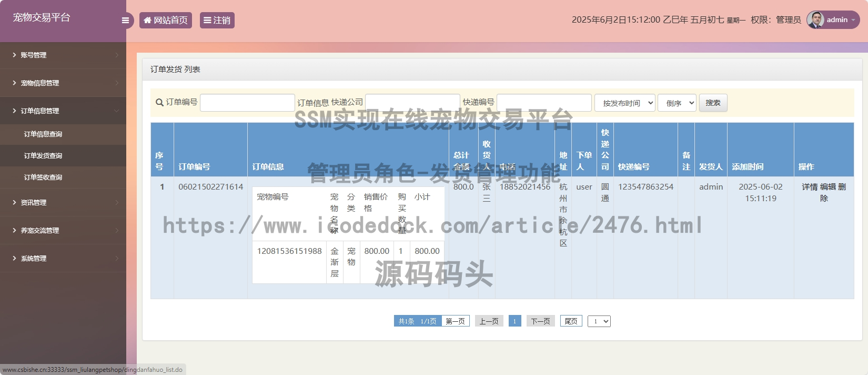The width and height of the screenshot is (868, 375).
Task: Expand 宠物信息管理 sidebar menu
Action: pos(63,83)
